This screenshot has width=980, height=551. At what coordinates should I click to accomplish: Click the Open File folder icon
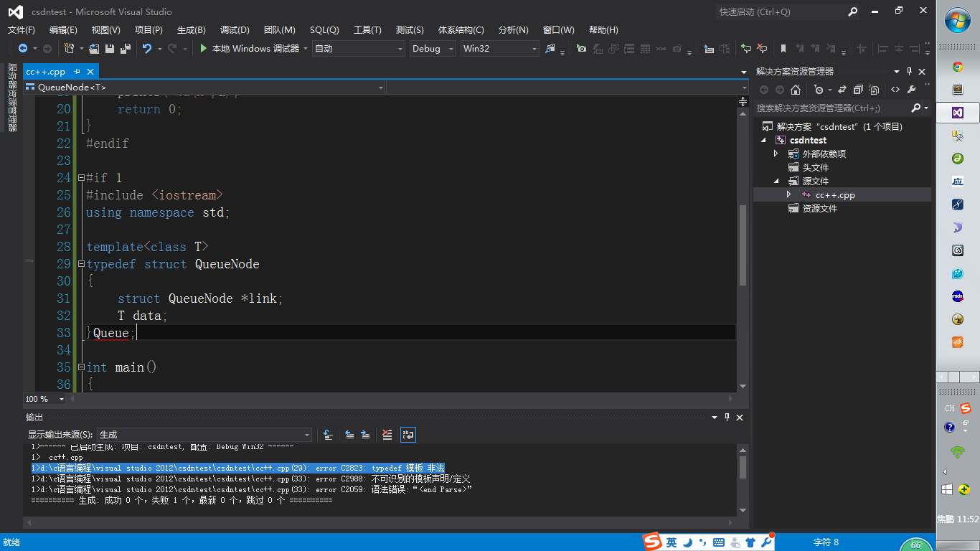point(94,49)
